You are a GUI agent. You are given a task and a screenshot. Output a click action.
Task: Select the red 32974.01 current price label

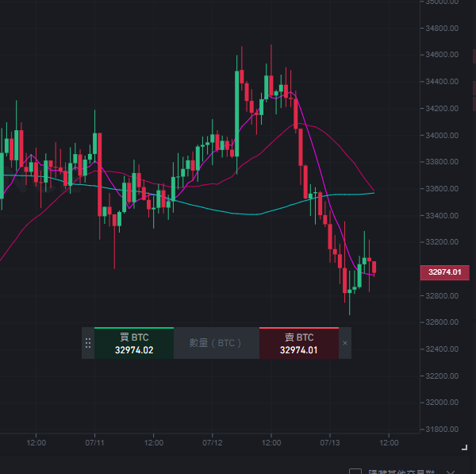[x=445, y=272]
